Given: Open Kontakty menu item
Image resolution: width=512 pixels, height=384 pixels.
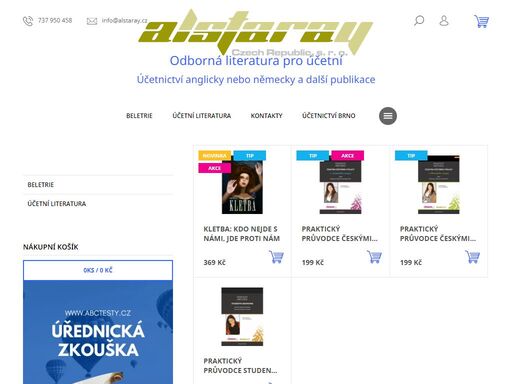Looking at the screenshot, I should [x=266, y=116].
